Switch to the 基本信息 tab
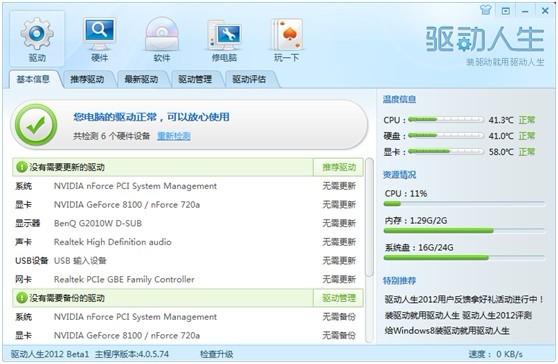Screen dimensions: 558x364 tap(33, 79)
